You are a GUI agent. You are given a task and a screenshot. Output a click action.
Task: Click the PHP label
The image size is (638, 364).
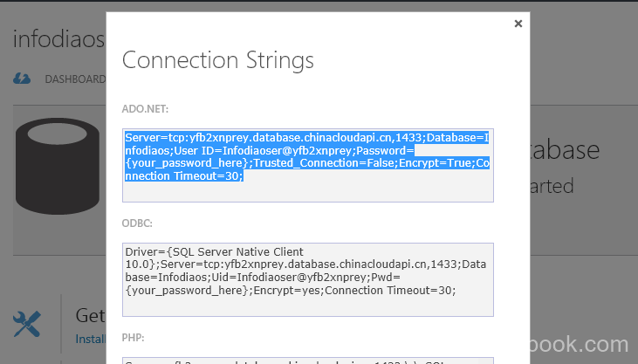coord(134,337)
